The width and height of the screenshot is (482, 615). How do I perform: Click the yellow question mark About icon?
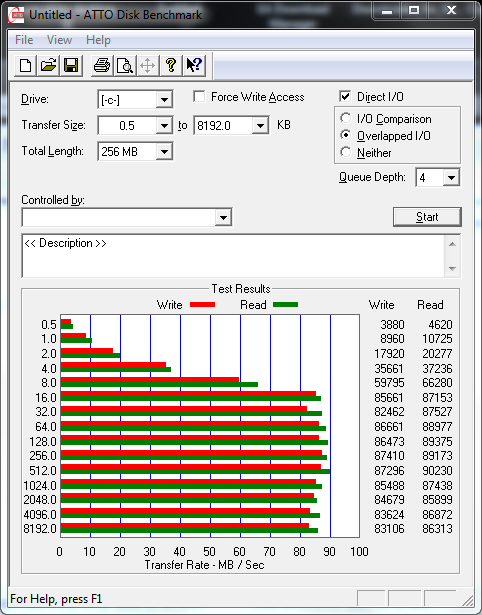tap(171, 65)
